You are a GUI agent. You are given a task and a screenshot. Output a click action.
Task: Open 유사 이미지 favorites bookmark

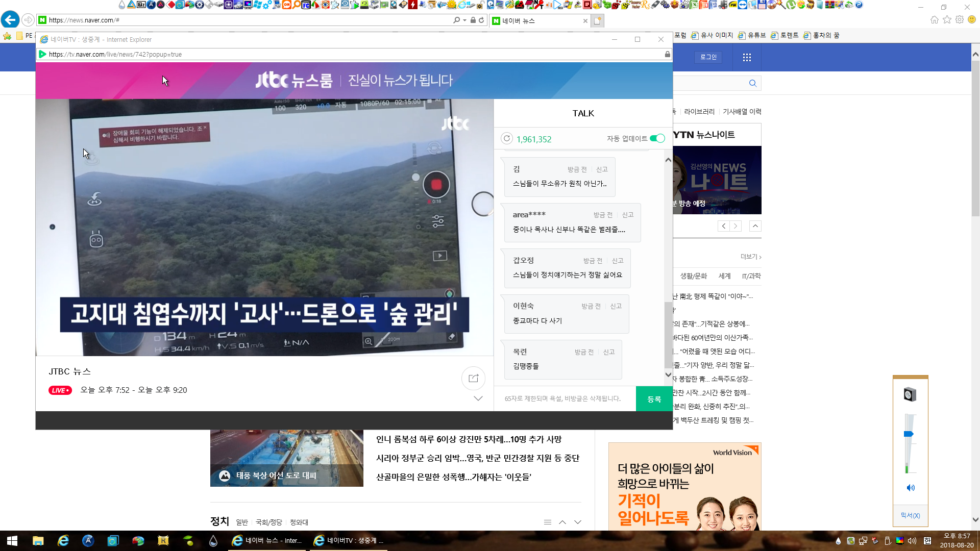click(x=712, y=35)
